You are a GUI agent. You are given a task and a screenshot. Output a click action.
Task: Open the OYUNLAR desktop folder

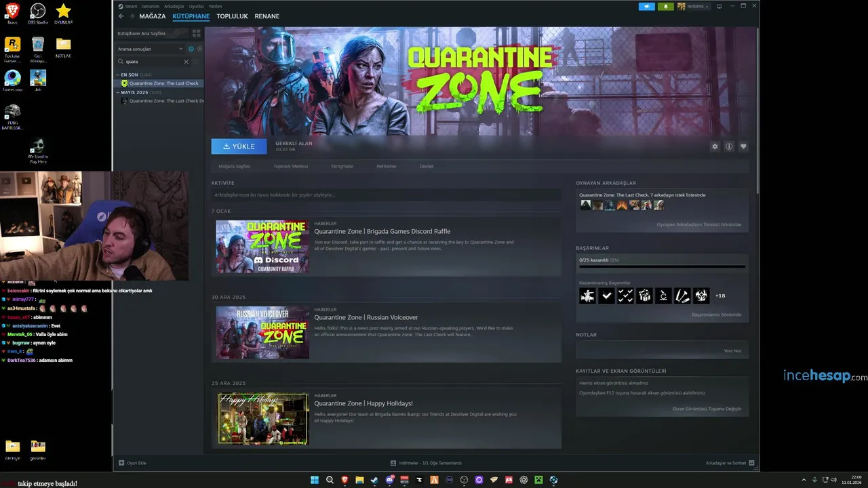[63, 14]
